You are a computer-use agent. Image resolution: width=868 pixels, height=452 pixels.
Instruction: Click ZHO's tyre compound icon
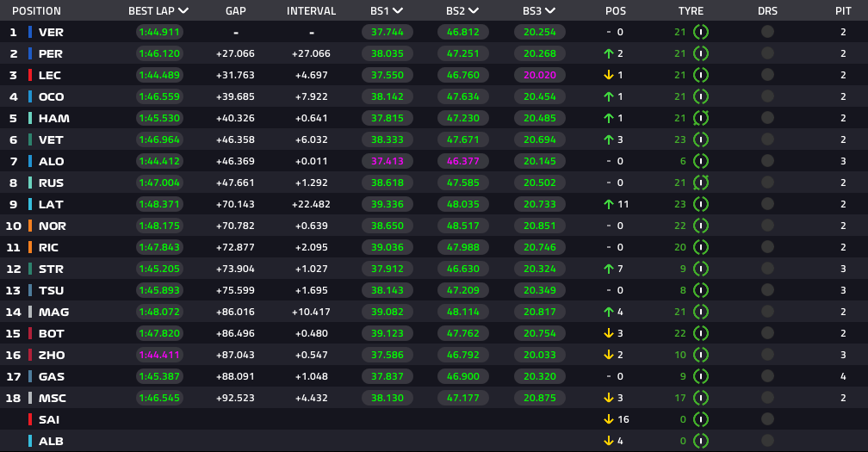(x=701, y=355)
